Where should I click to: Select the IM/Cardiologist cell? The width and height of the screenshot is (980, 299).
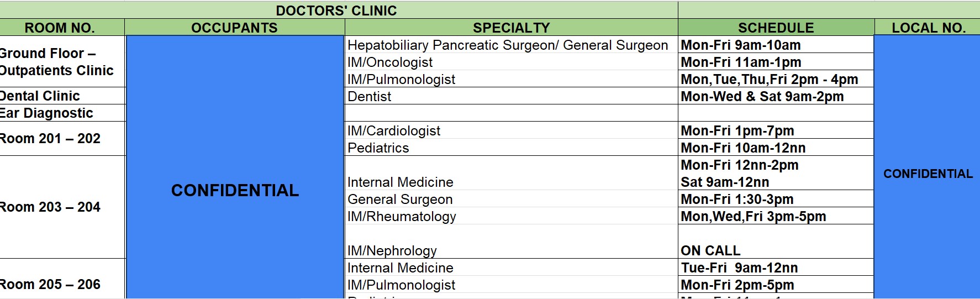tap(394, 131)
